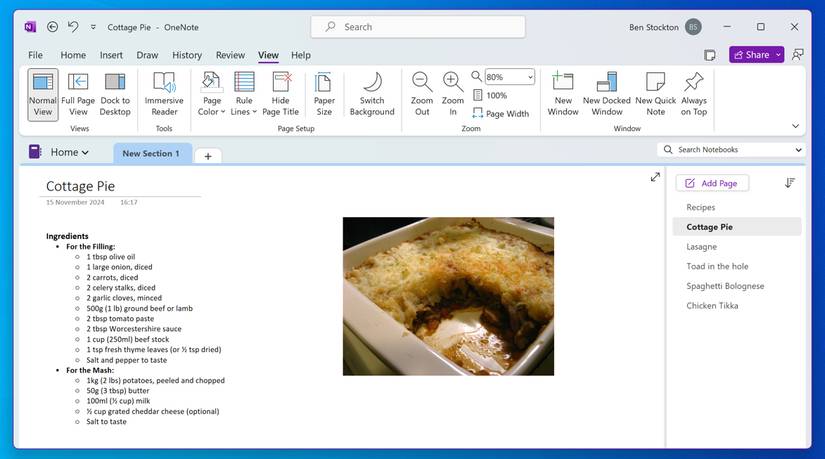This screenshot has width=825, height=459.
Task: Go back using the Back arrow icon
Action: click(52, 27)
